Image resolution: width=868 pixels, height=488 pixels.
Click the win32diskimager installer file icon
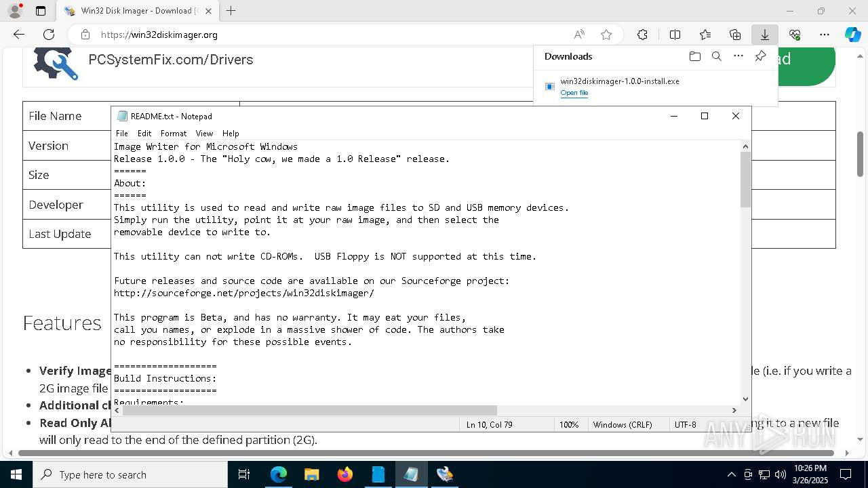pyautogui.click(x=550, y=87)
